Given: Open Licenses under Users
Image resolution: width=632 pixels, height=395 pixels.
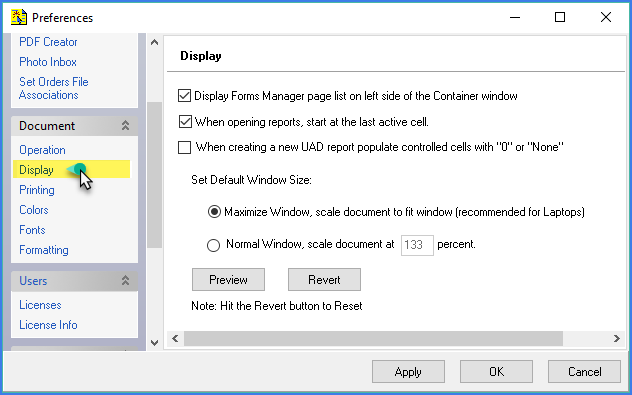Looking at the screenshot, I should click(40, 305).
